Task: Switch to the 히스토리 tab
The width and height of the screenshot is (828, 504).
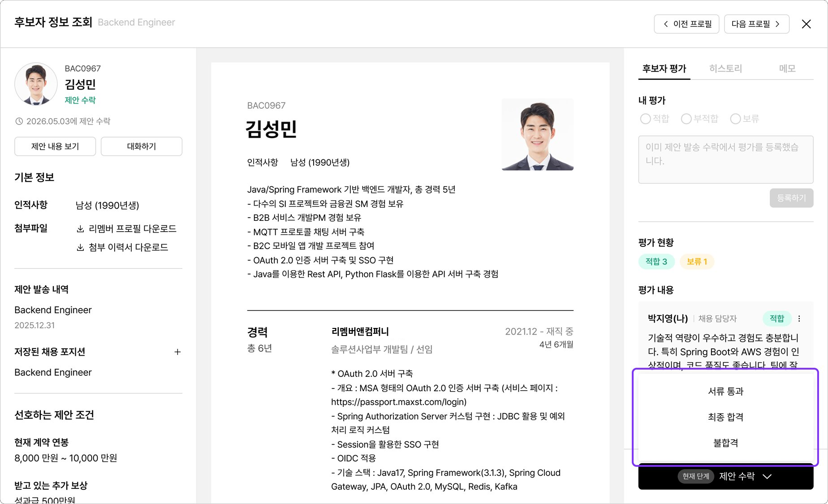Action: pos(725,69)
